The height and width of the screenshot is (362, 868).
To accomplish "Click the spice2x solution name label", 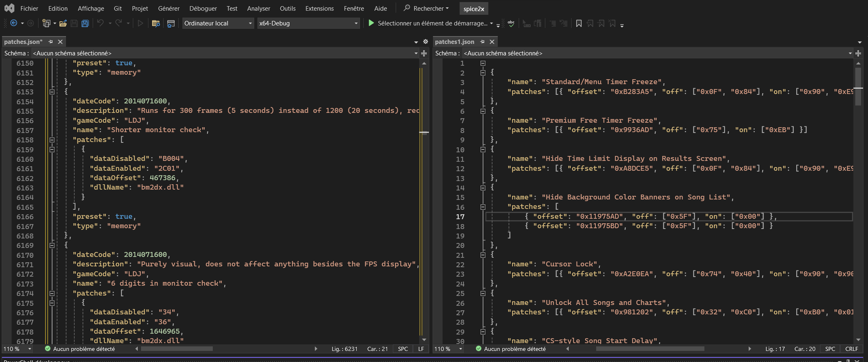I will click(474, 9).
